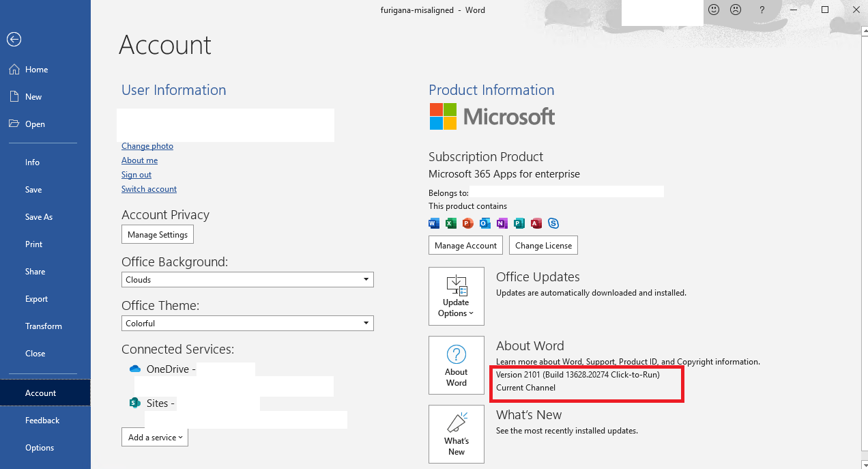Viewport: 868px width, 469px height.
Task: Click the Skype app icon under product contains
Action: 553,223
